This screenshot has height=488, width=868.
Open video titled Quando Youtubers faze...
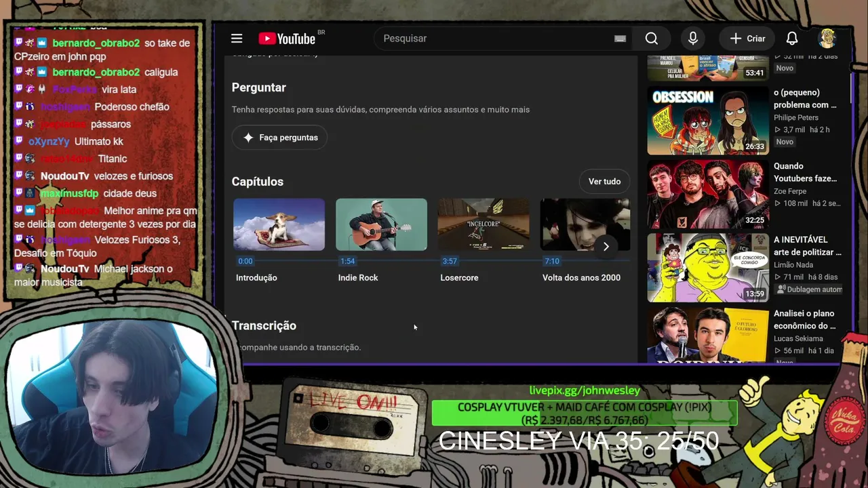coord(806,172)
